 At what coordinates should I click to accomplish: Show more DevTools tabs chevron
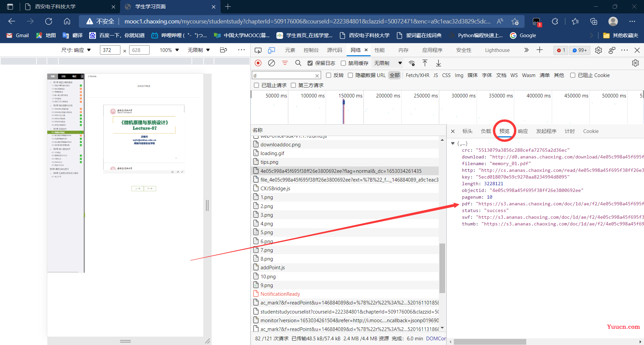[x=526, y=50]
